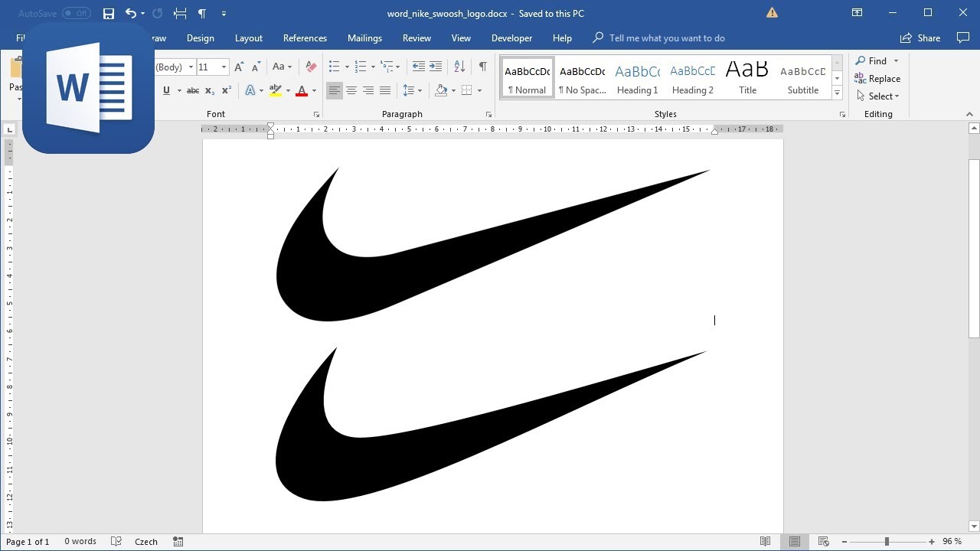Save the document using the floppy disk icon
This screenshot has height=551, width=980.
coord(109,13)
